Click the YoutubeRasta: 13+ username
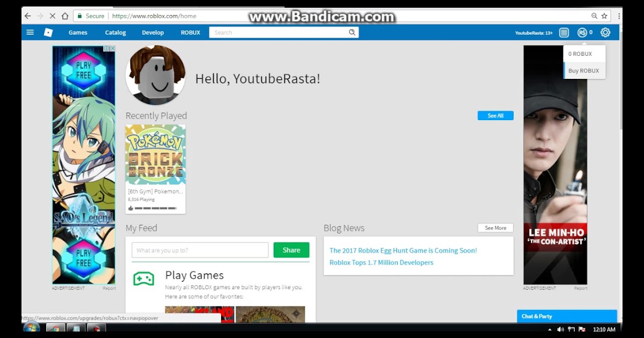Image resolution: width=644 pixels, height=338 pixels. pos(533,33)
